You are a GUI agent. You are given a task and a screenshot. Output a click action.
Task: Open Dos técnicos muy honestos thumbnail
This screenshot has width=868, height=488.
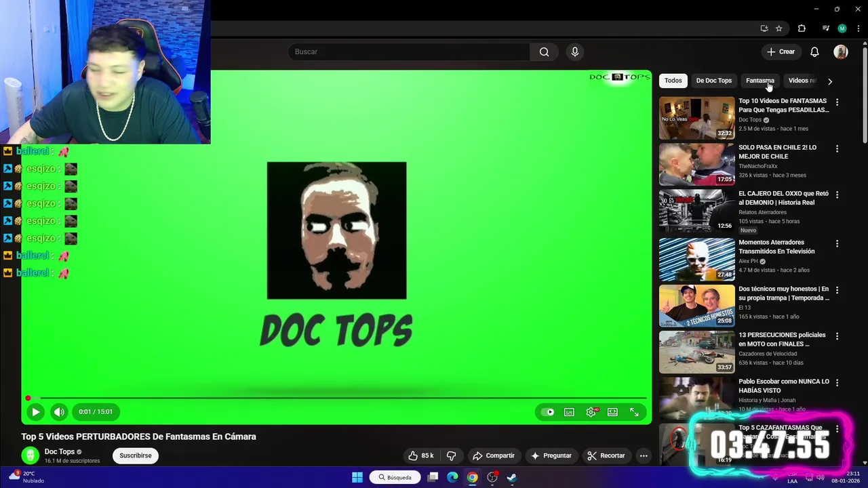[x=696, y=306]
